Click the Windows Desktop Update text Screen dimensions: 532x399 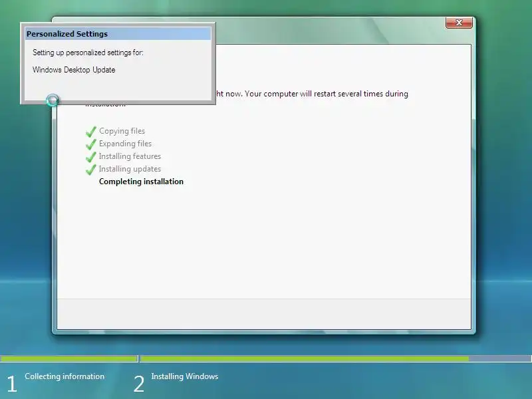[74, 70]
